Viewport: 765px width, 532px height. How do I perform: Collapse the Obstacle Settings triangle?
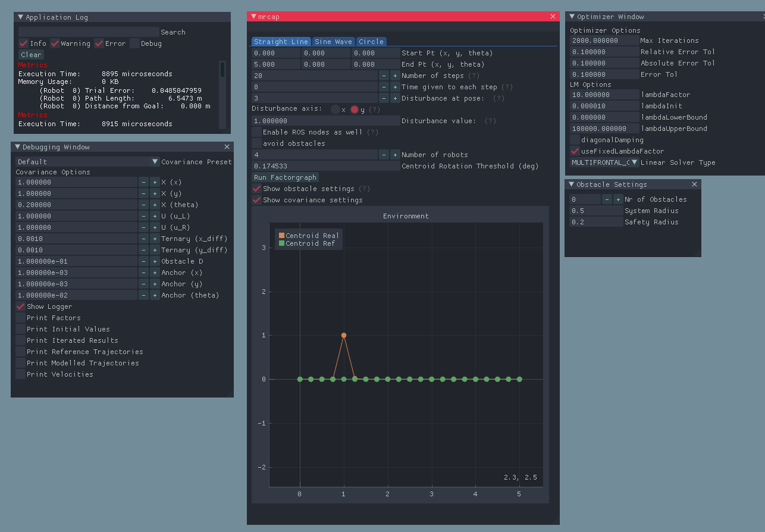click(572, 184)
